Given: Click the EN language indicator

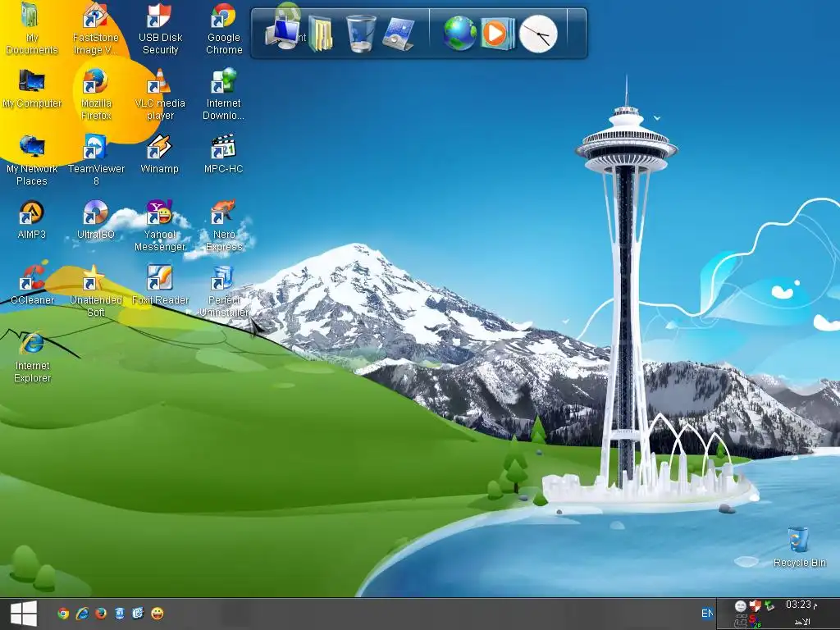Looking at the screenshot, I should click(x=707, y=614).
